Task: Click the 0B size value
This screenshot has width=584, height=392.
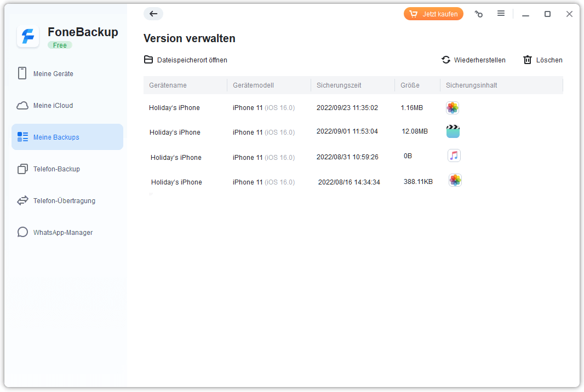Action: [408, 156]
